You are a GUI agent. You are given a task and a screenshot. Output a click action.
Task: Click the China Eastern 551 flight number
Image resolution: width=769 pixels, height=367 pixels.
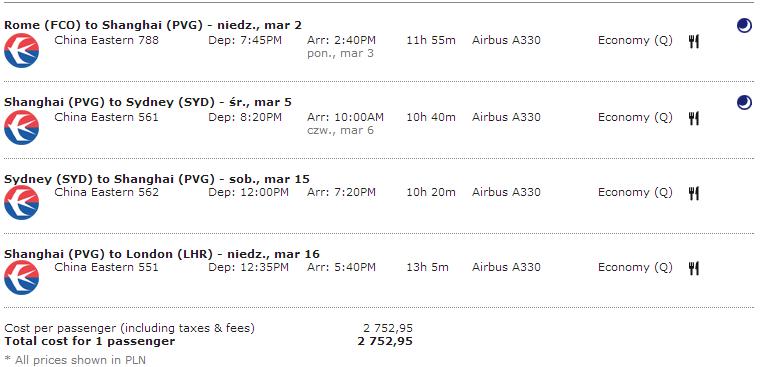[x=106, y=267]
